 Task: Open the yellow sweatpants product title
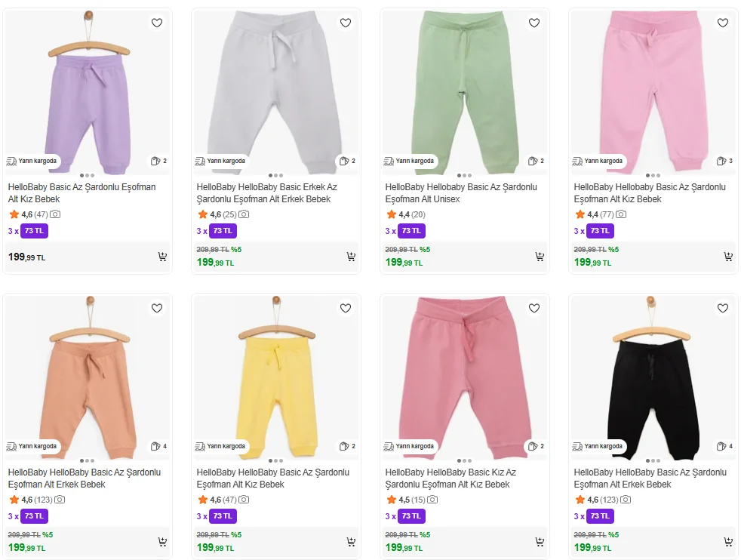click(272, 478)
